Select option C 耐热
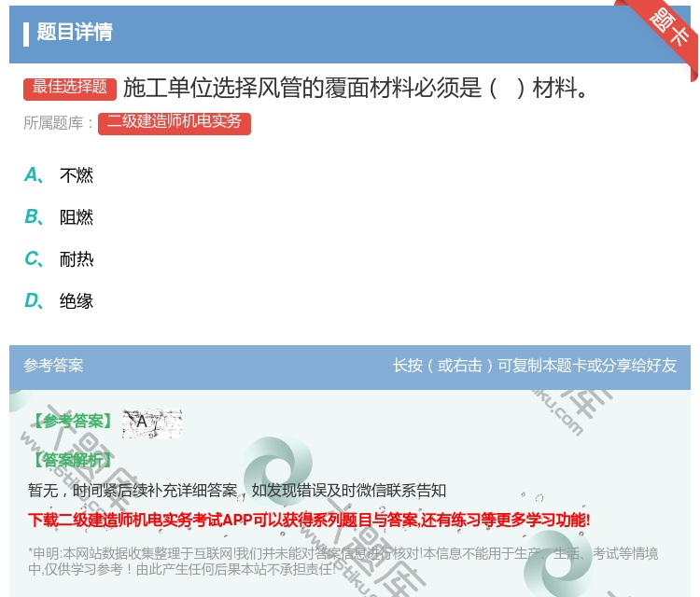 pos(59,259)
